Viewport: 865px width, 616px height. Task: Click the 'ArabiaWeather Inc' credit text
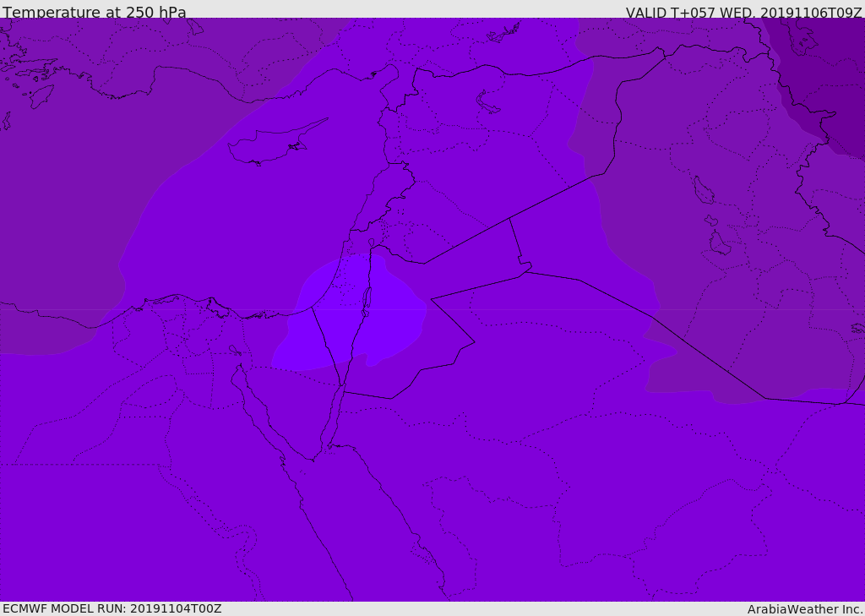coord(805,609)
